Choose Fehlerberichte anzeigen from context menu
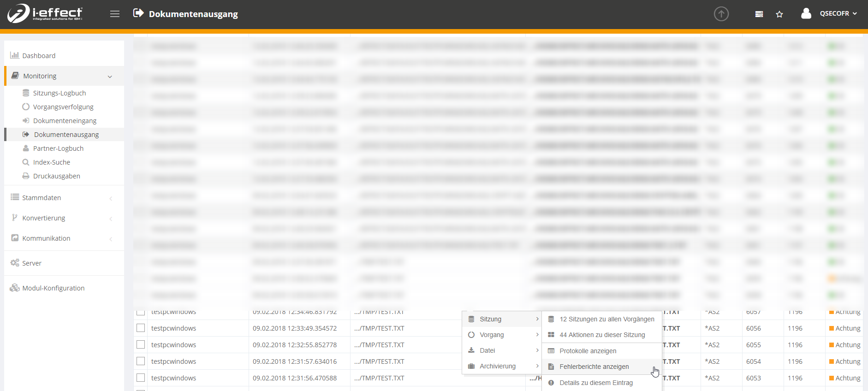868x391 pixels. (594, 367)
